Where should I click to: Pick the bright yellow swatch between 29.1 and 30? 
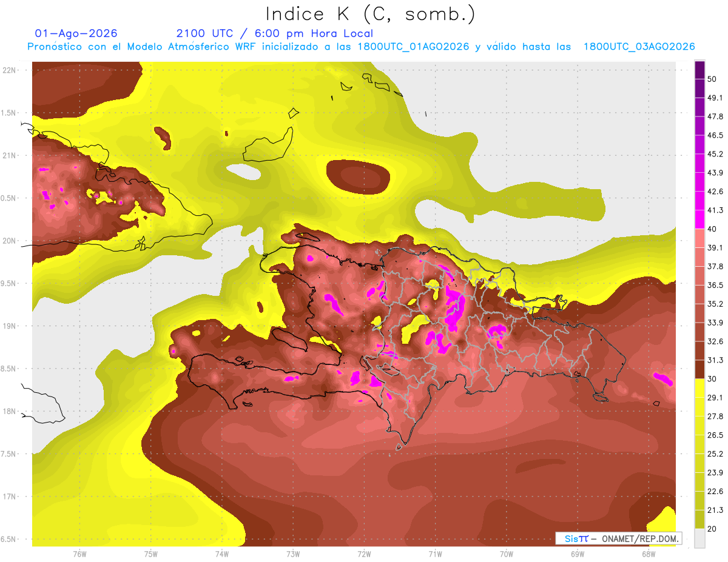(700, 388)
